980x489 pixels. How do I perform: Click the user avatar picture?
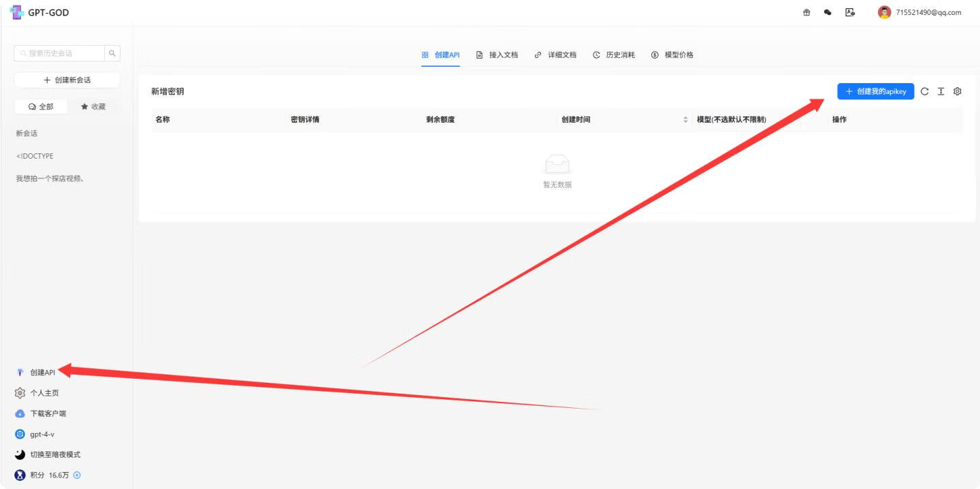point(884,12)
